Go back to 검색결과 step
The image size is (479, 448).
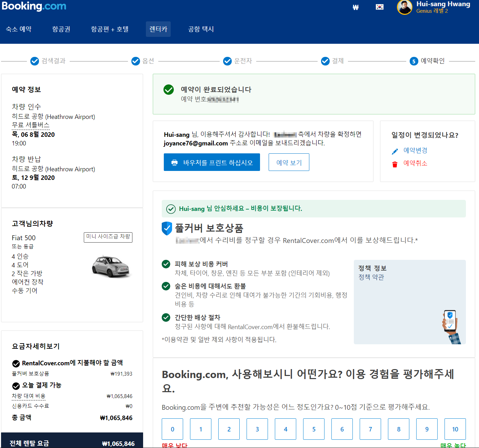pos(53,61)
